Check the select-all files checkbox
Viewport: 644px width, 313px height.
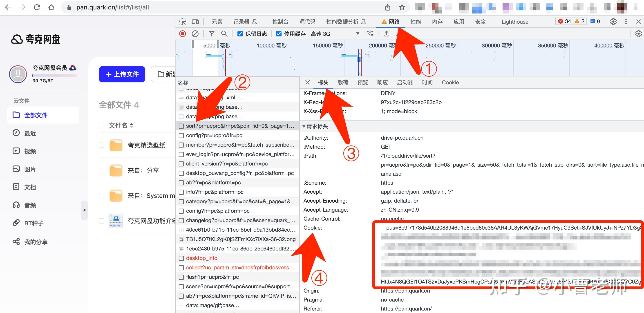101,125
